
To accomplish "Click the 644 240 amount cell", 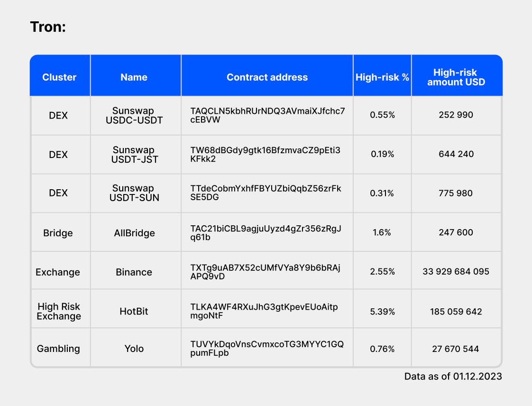I will (x=456, y=154).
